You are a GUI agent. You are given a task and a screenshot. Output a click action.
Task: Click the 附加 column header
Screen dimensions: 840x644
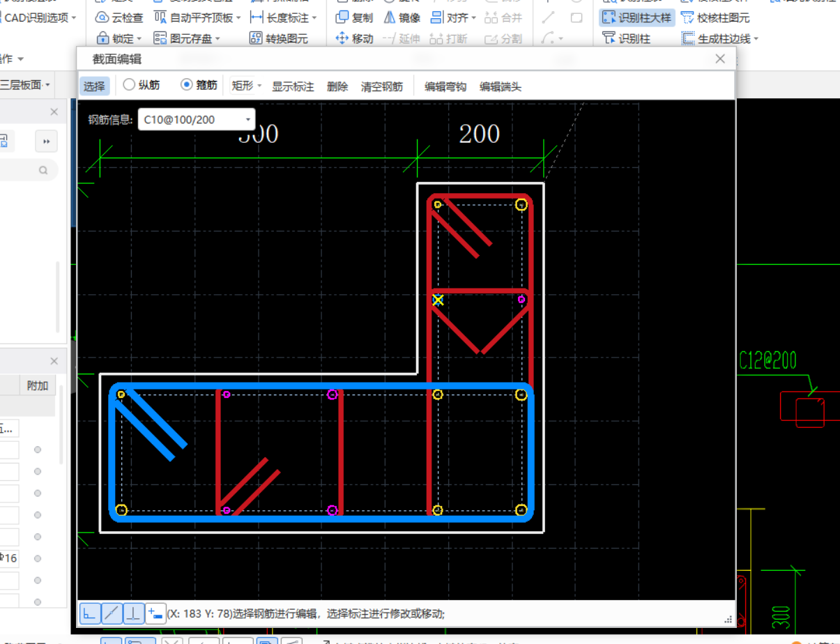click(x=38, y=385)
